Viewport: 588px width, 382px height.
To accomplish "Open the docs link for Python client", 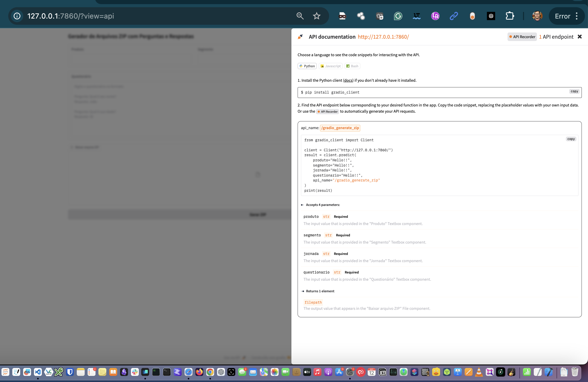I will click(348, 80).
